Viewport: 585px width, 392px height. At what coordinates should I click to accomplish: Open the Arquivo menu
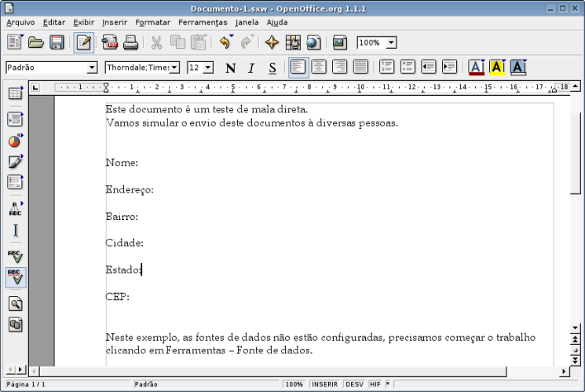click(x=20, y=23)
